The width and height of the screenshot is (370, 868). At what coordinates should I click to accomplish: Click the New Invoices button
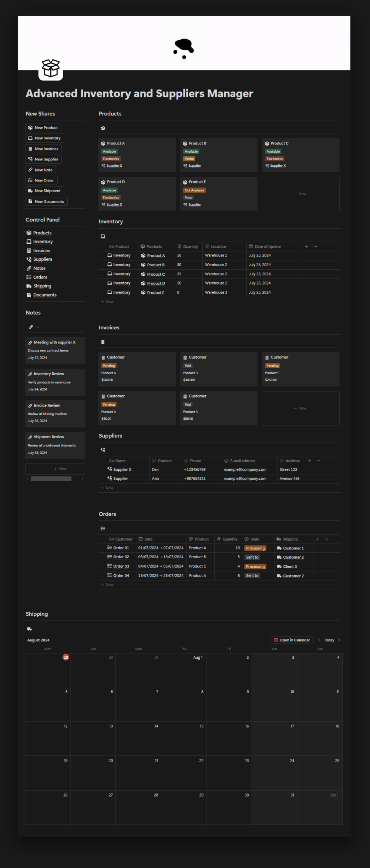tap(43, 149)
